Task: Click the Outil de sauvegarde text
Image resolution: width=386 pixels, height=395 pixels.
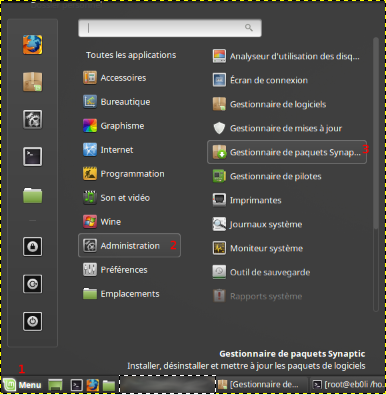Action: click(270, 272)
